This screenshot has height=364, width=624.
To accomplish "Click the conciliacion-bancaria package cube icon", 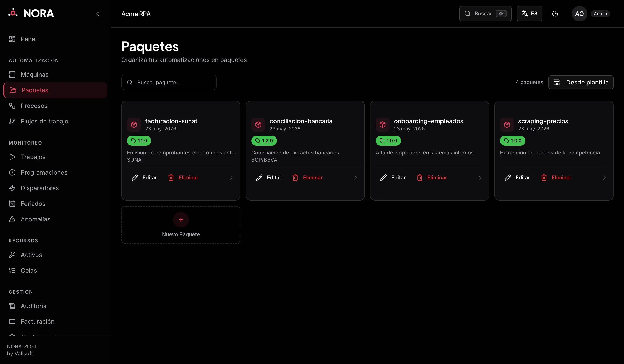I will (258, 125).
